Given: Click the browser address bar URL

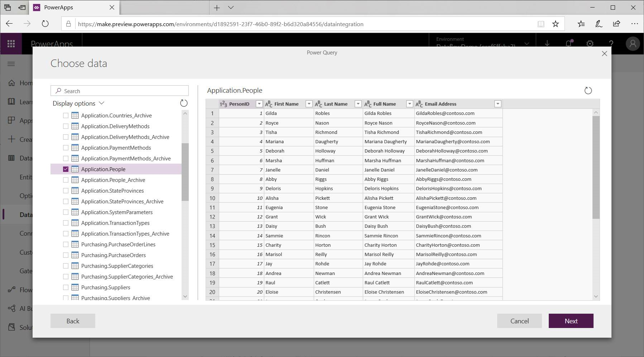Looking at the screenshot, I should [x=221, y=24].
